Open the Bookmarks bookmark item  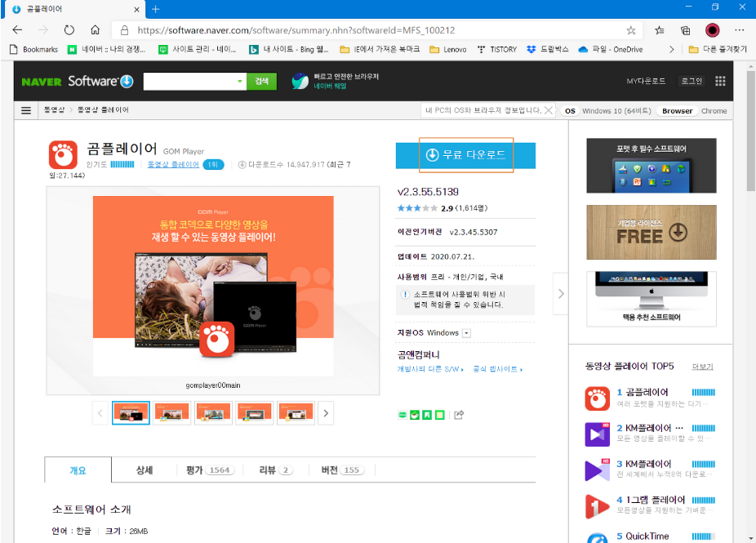[33, 49]
